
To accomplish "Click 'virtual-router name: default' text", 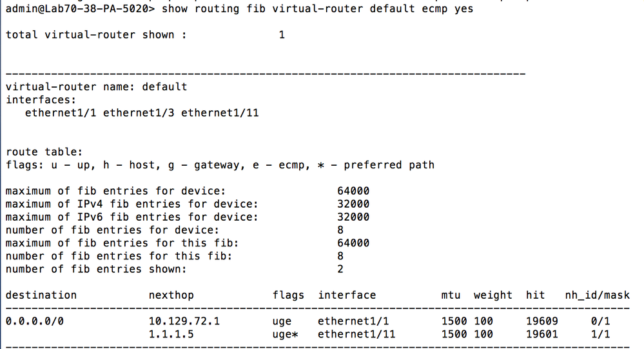I will (96, 86).
